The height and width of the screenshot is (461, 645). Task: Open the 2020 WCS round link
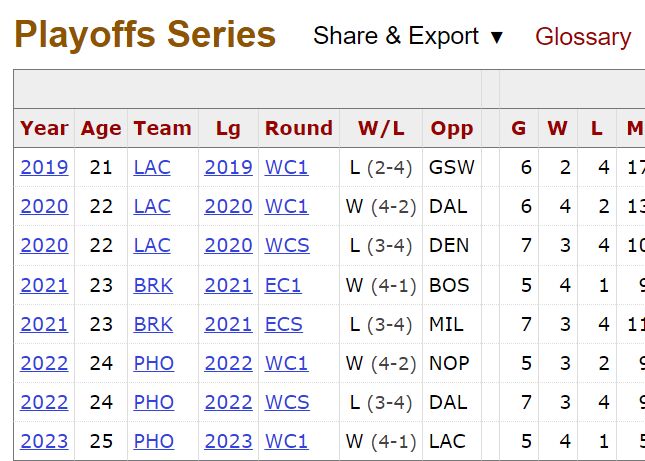pos(287,246)
